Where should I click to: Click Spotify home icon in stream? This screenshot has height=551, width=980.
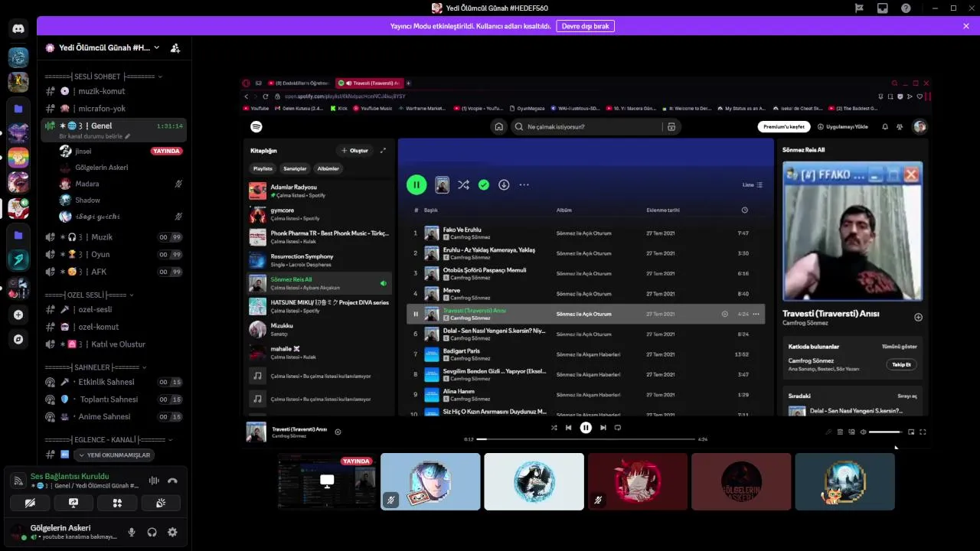click(x=498, y=127)
